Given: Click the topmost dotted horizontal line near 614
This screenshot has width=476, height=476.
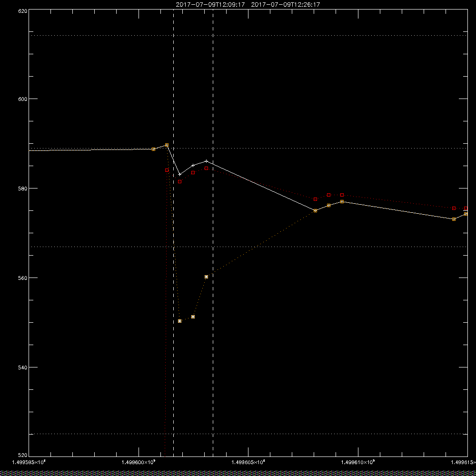Looking at the screenshot, I should click(x=248, y=36).
